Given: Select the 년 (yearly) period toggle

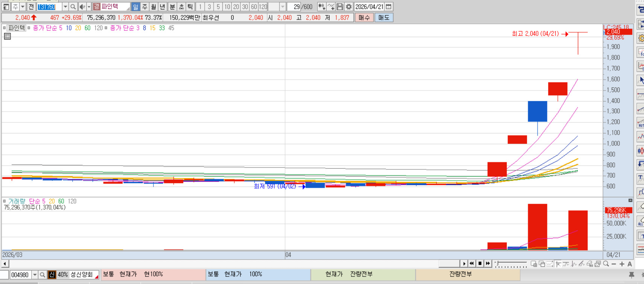Looking at the screenshot, I should coord(163,7).
